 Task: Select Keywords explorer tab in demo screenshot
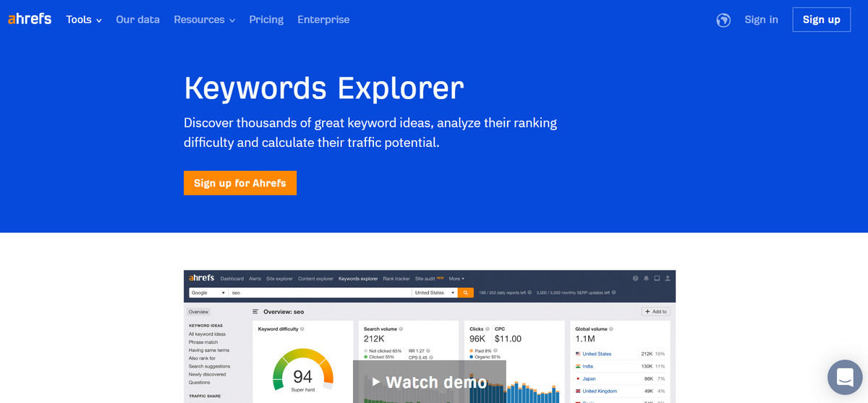point(358,279)
